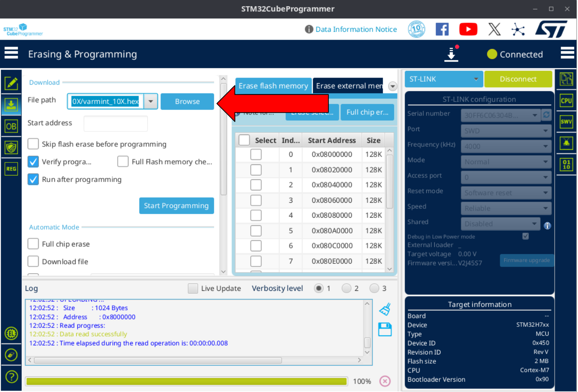
Task: Clear the log with broom icon
Action: [385, 309]
